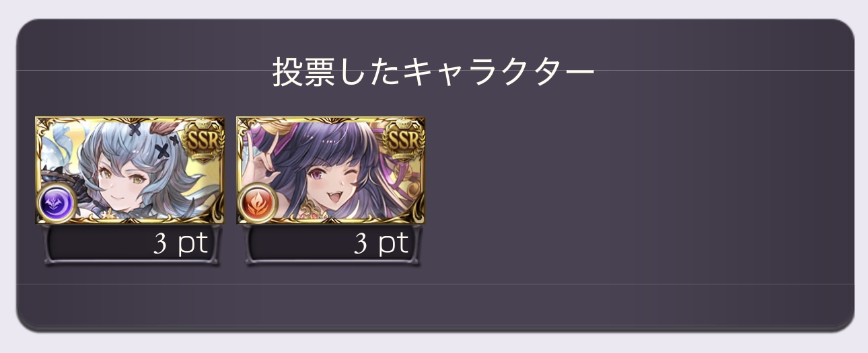Click the fire element icon on the purple-haired character
This screenshot has width=868, height=353.
257,203
